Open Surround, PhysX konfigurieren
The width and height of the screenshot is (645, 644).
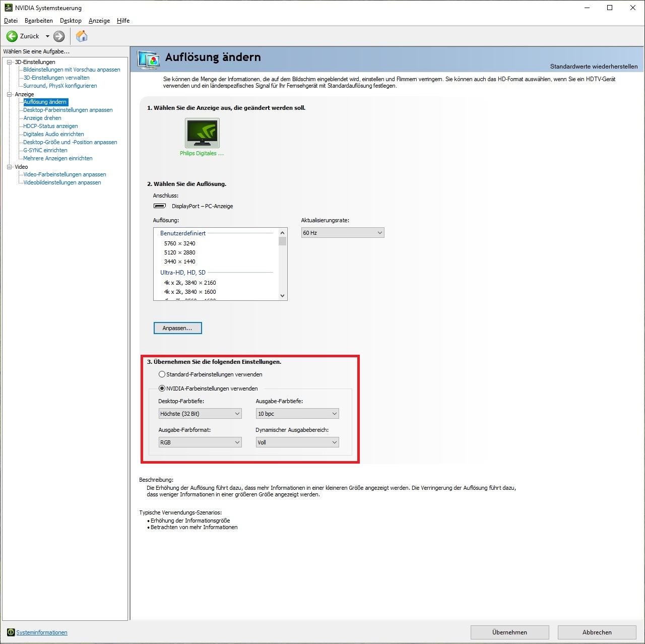click(60, 86)
